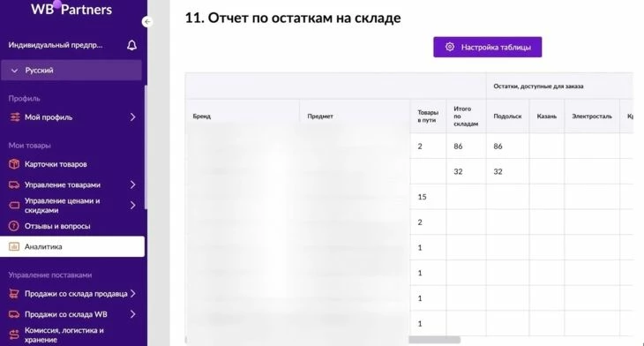The width and height of the screenshot is (644, 346).
Task: Click Остатки, доступные для заказа header
Action: pos(538,86)
